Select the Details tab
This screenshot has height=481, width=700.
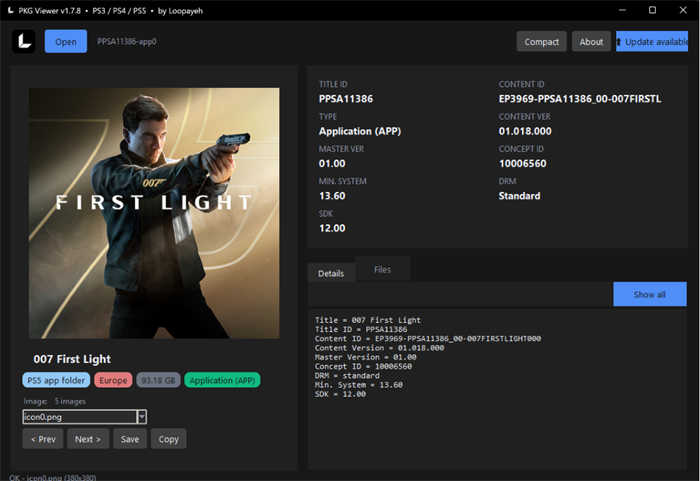[x=331, y=273]
